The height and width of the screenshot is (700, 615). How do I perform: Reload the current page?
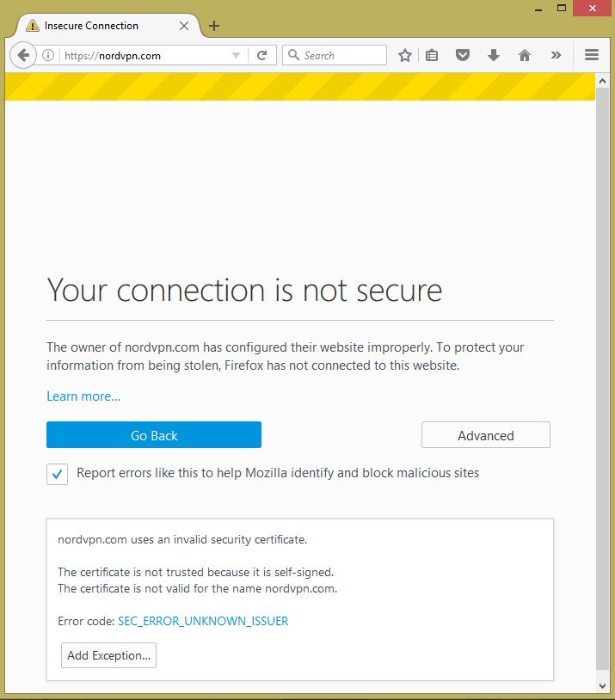(x=261, y=55)
